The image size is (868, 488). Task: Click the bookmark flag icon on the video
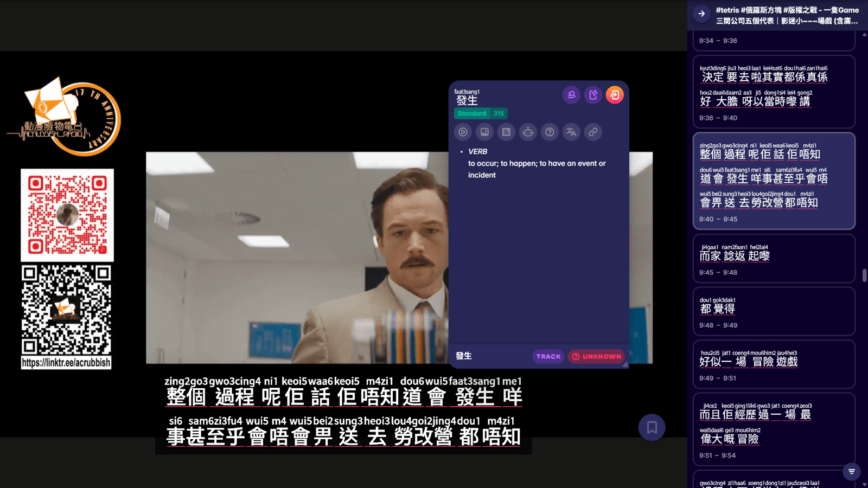[x=652, y=427]
